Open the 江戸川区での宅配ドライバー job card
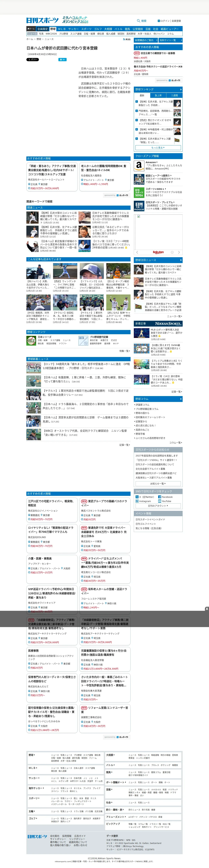Screen dimensions: 209x868 [x=52, y=510]
